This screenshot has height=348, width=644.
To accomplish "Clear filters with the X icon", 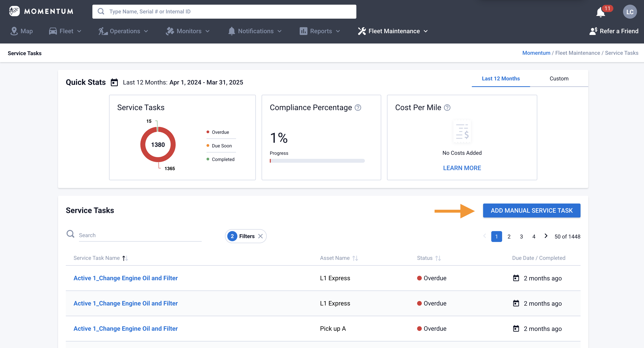I will pos(260,236).
